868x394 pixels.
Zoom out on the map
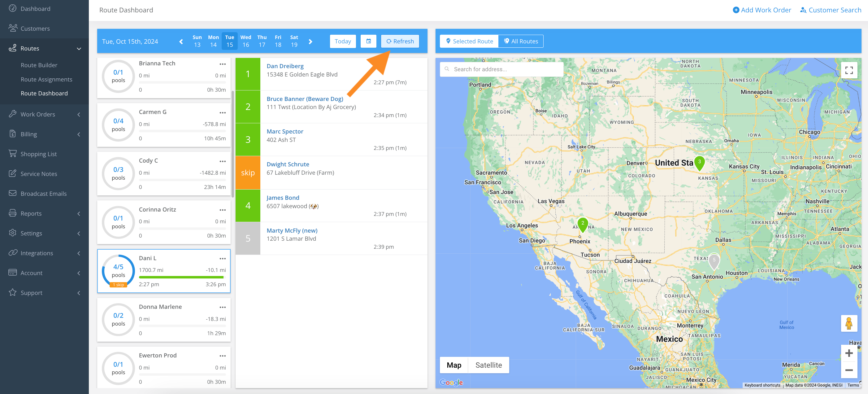click(x=849, y=370)
